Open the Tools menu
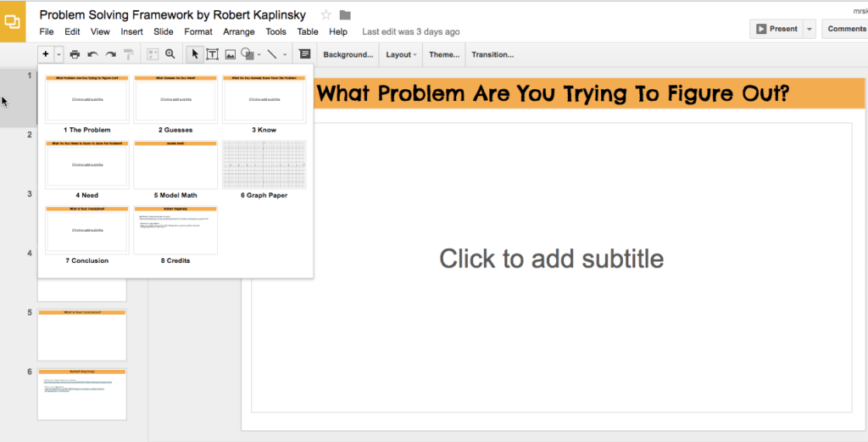The image size is (868, 442). pos(275,31)
